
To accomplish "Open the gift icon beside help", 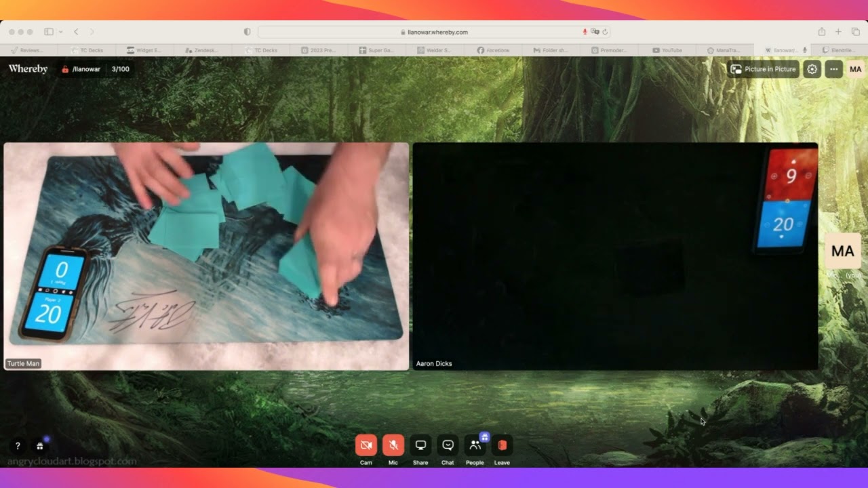I will click(40, 446).
